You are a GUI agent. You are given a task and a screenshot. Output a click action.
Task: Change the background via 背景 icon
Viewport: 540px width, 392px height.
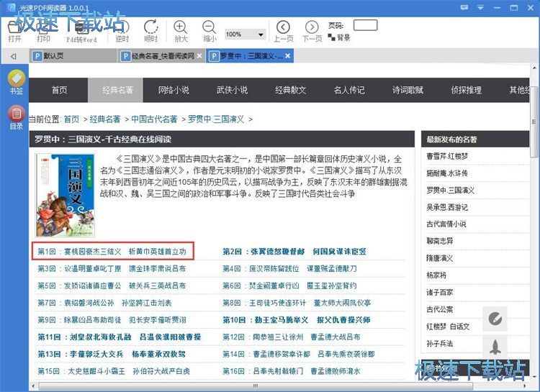pos(339,37)
